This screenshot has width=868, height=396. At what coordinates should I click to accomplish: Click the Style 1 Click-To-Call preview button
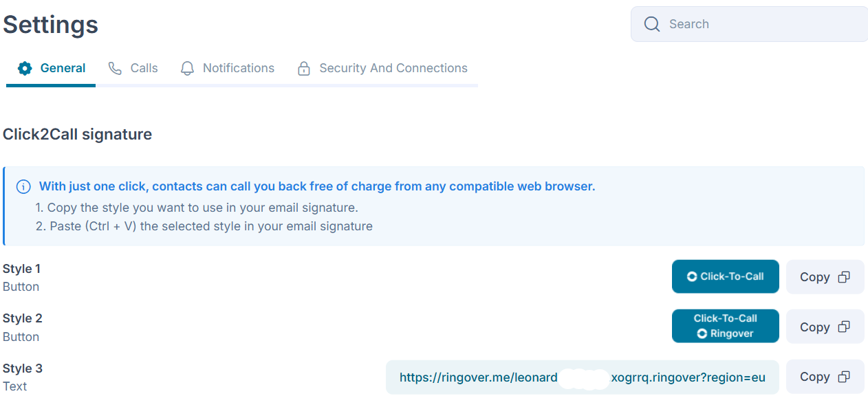point(725,276)
